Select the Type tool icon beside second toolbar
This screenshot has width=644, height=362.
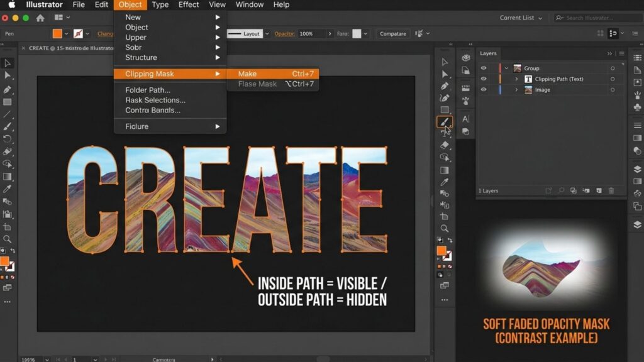tap(465, 119)
